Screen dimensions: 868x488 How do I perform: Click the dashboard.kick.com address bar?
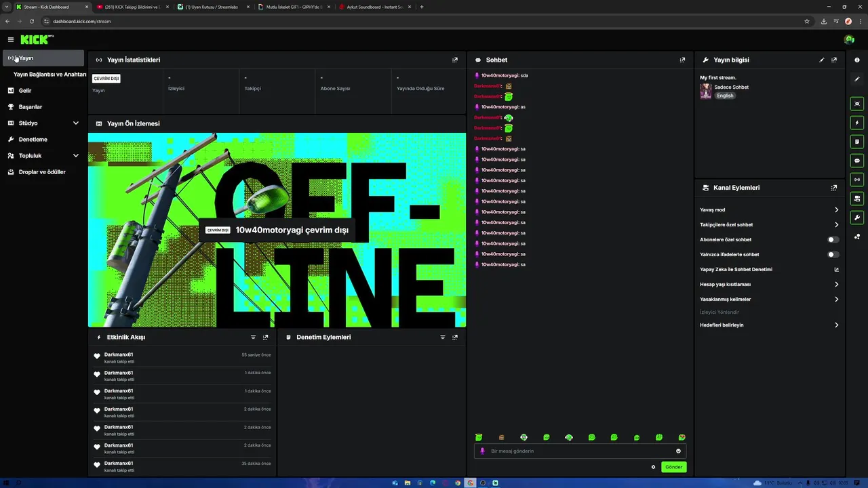point(420,21)
